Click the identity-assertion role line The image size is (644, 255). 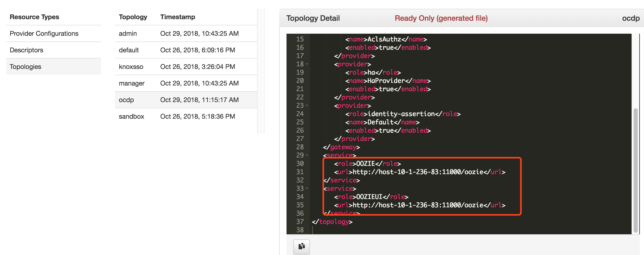pos(403,114)
